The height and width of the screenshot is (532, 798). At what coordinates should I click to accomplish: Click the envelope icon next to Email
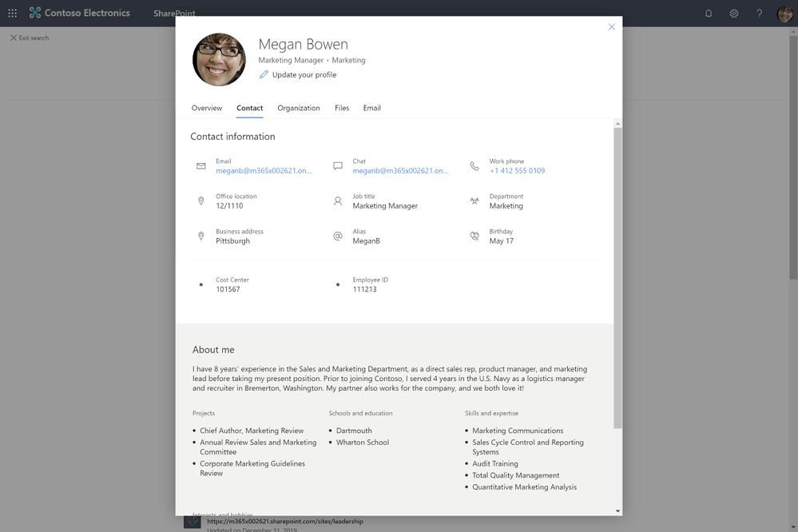tap(201, 166)
